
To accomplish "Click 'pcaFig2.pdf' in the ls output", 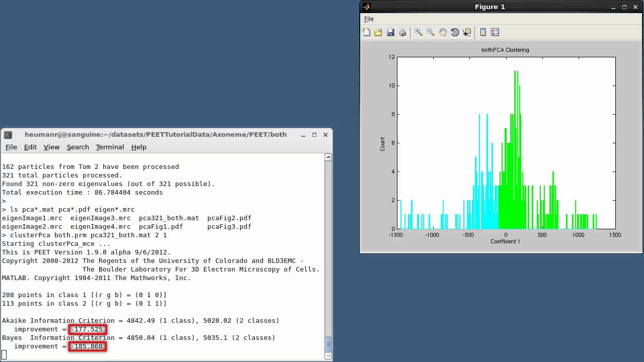I will [229, 218].
